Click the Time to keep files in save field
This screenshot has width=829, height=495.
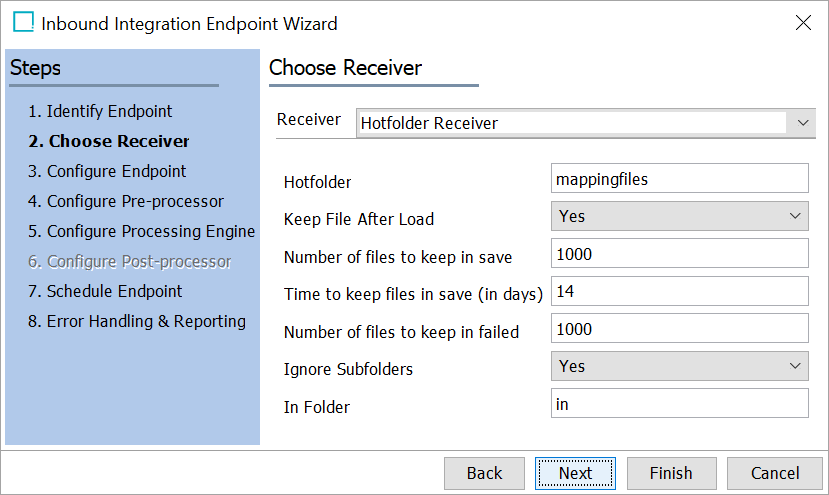pos(679,291)
